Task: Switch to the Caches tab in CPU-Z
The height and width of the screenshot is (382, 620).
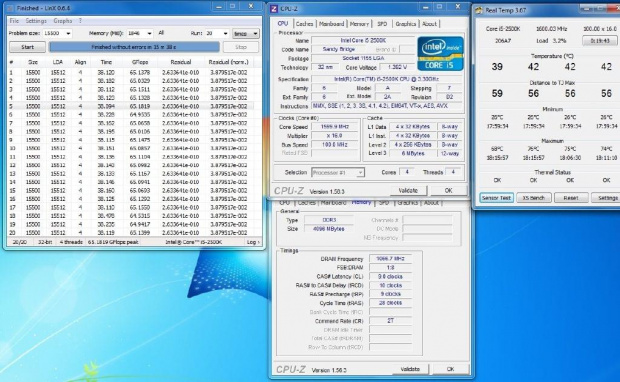Action: (x=304, y=24)
